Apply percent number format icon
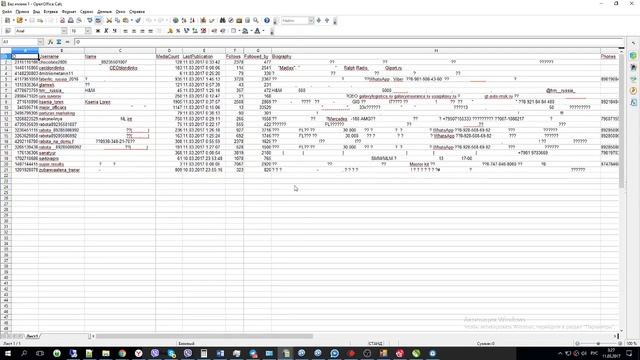The height and width of the screenshot is (360, 640). (x=178, y=31)
